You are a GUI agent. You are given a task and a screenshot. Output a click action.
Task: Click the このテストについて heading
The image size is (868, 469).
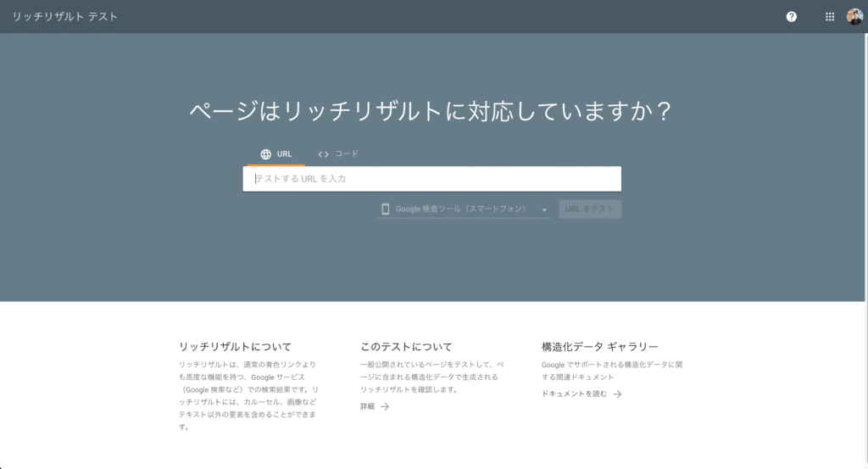coord(406,347)
